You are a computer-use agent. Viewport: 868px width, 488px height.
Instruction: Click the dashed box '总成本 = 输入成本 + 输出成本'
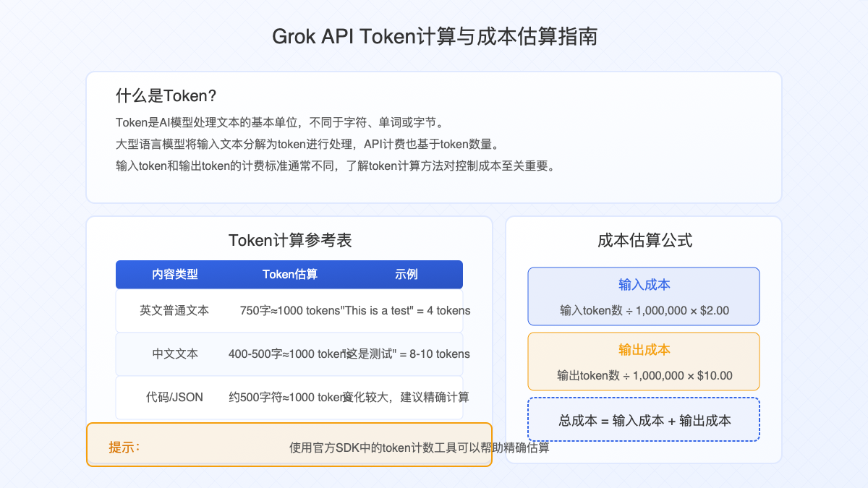[x=644, y=419]
